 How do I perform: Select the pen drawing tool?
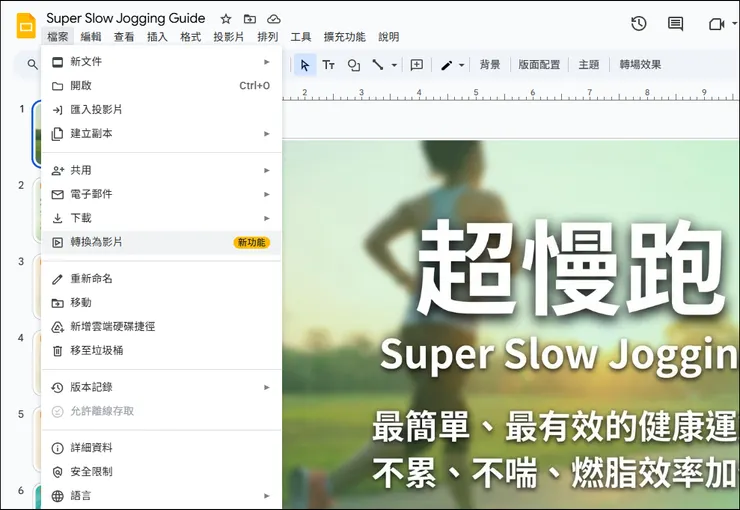point(446,65)
